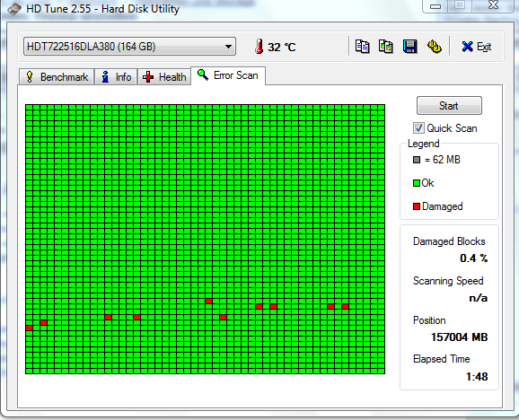The image size is (519, 420).
Task: Click the Start scan button
Action: [449, 106]
